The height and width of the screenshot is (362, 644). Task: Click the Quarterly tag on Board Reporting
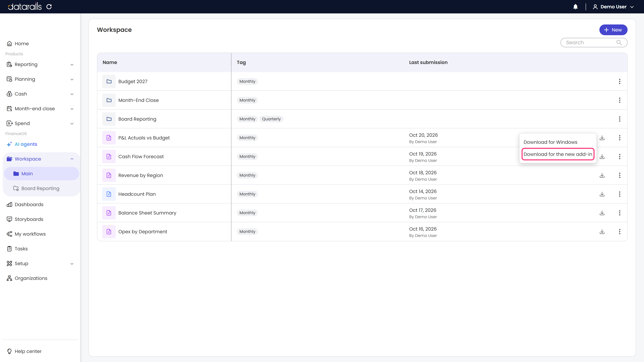(271, 119)
